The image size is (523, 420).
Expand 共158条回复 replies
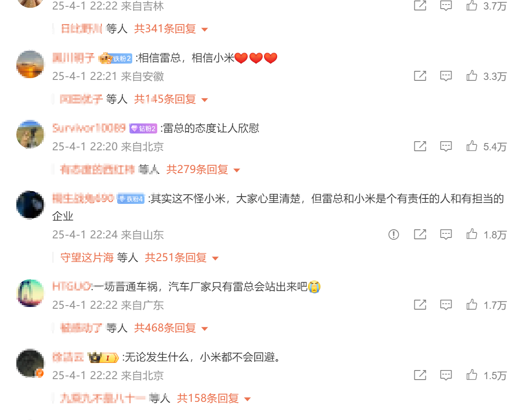(x=214, y=398)
